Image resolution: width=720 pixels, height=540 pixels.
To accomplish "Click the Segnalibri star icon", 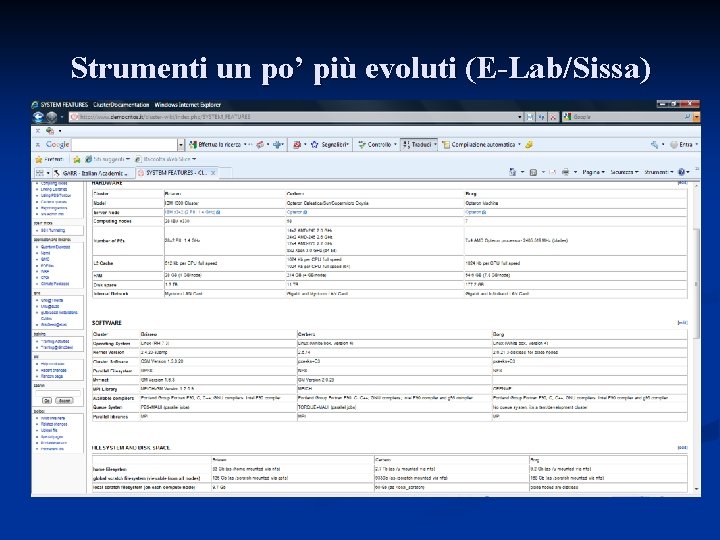I will click(315, 145).
